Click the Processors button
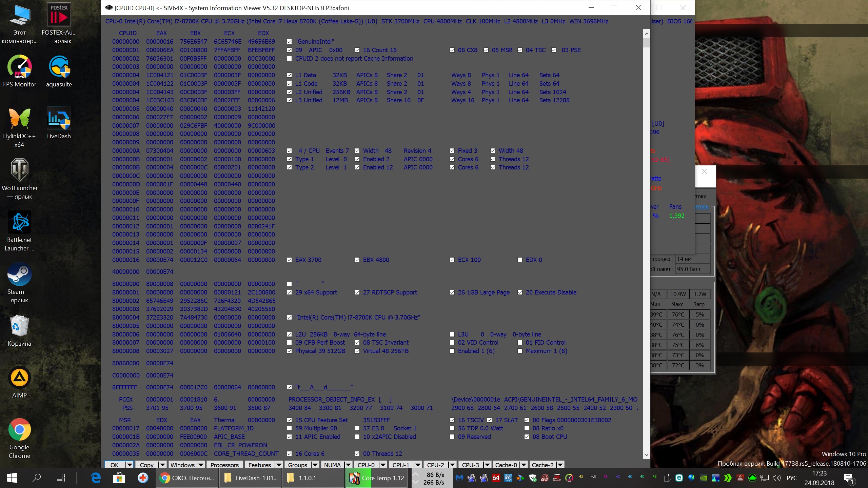The height and width of the screenshot is (488, 868). click(224, 465)
